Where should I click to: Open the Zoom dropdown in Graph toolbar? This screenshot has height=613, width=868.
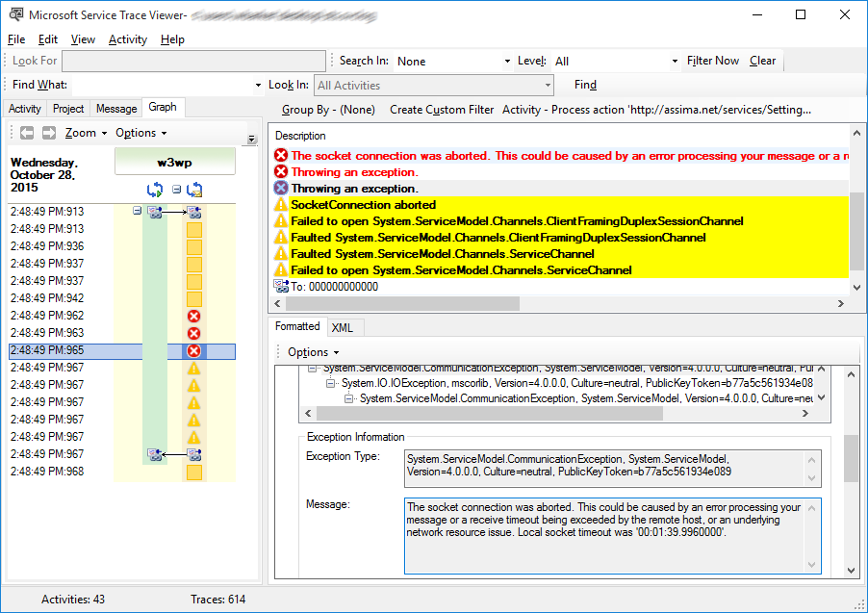click(x=86, y=133)
